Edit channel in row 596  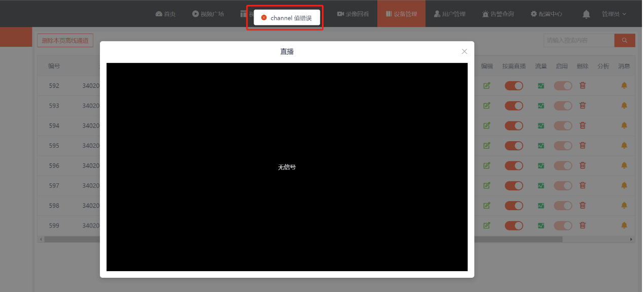point(487,166)
